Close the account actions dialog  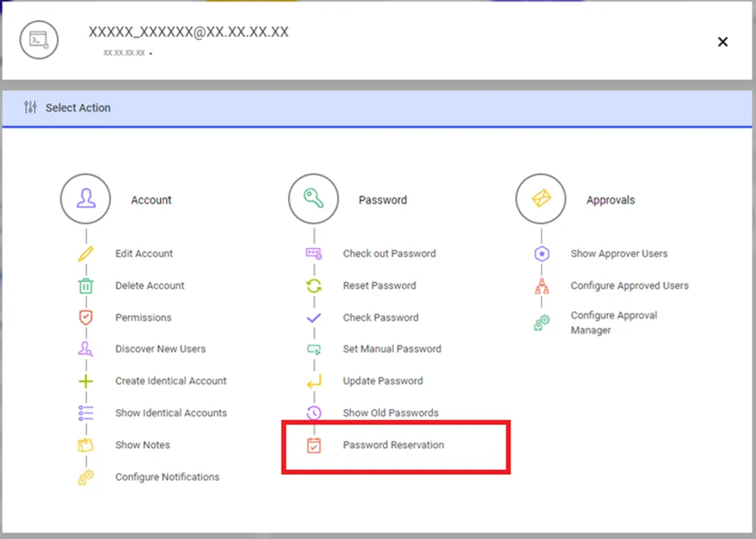coord(722,42)
